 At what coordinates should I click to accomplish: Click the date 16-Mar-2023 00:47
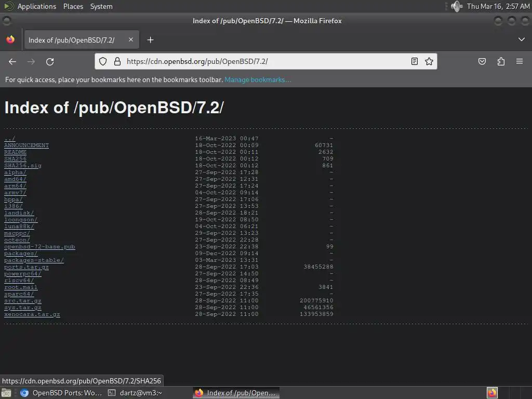(227, 138)
